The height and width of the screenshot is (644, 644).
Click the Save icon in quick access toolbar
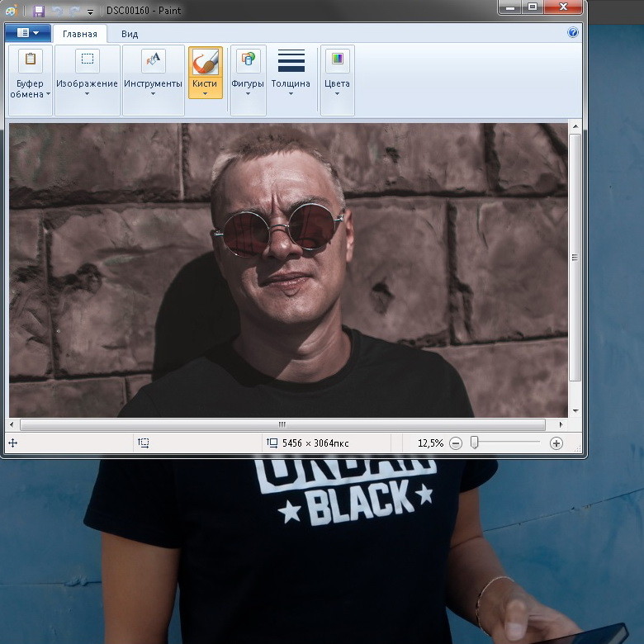(x=39, y=11)
